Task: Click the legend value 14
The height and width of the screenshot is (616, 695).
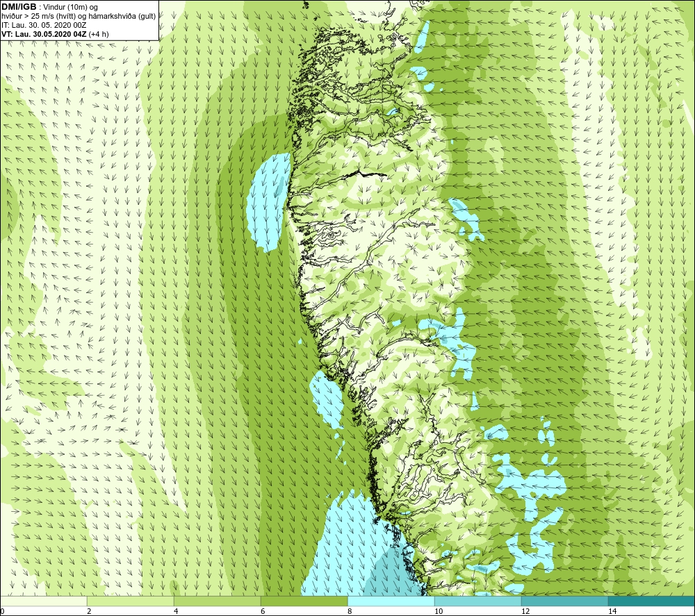Action: point(612,611)
